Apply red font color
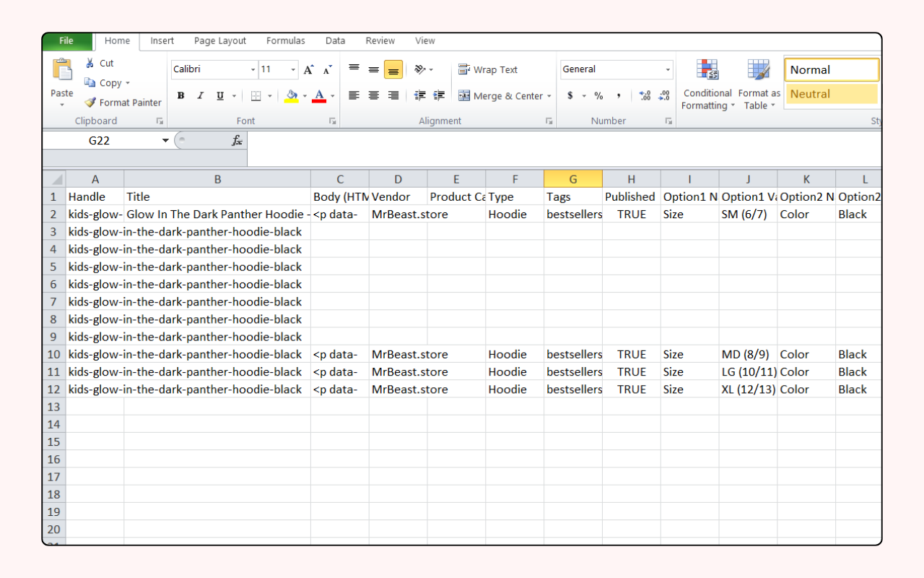The image size is (924, 578). coord(320,96)
